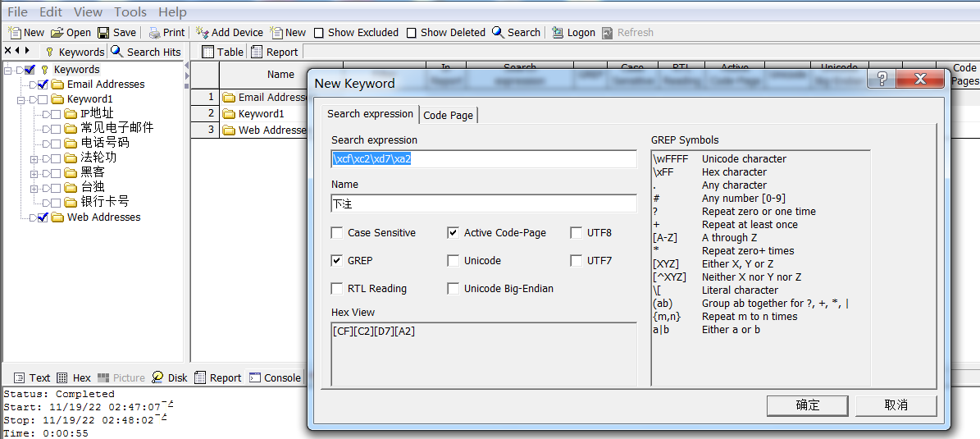Click the Table view icon
The image size is (980, 439).
click(207, 52)
